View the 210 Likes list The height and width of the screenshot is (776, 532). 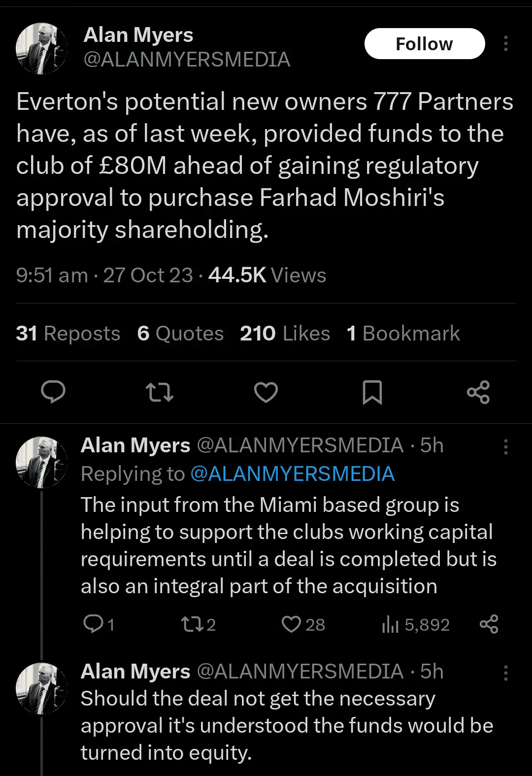point(285,334)
